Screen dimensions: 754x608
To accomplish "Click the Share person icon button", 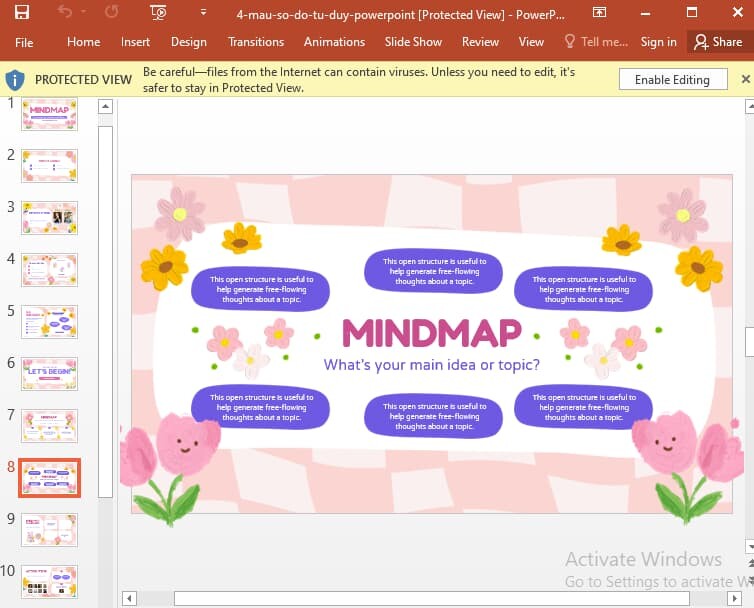I will [x=718, y=42].
